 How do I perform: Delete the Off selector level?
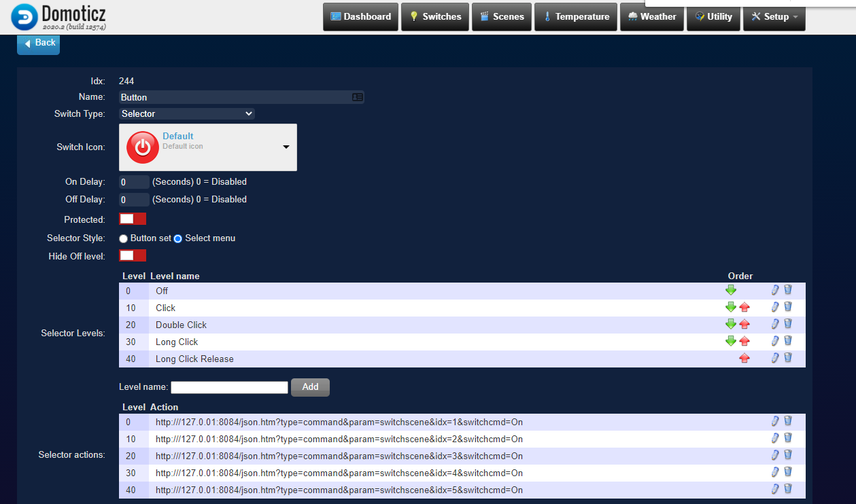pyautogui.click(x=788, y=289)
